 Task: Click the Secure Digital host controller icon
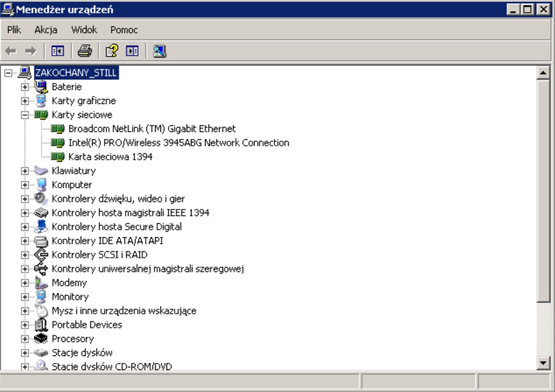click(x=41, y=226)
